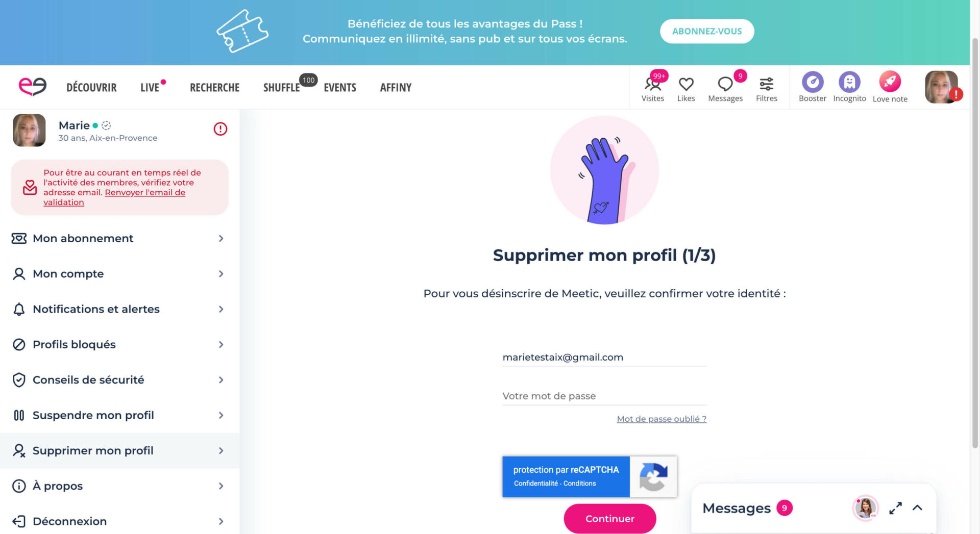
Task: Click Mot de passe oublié link
Action: point(661,419)
